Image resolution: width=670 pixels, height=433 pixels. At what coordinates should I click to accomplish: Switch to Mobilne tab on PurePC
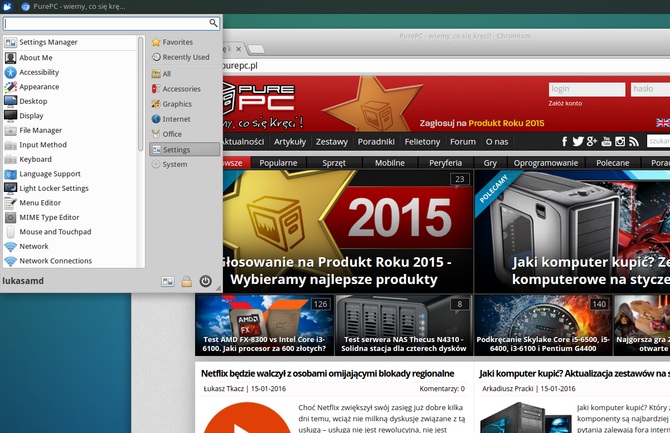tap(390, 163)
